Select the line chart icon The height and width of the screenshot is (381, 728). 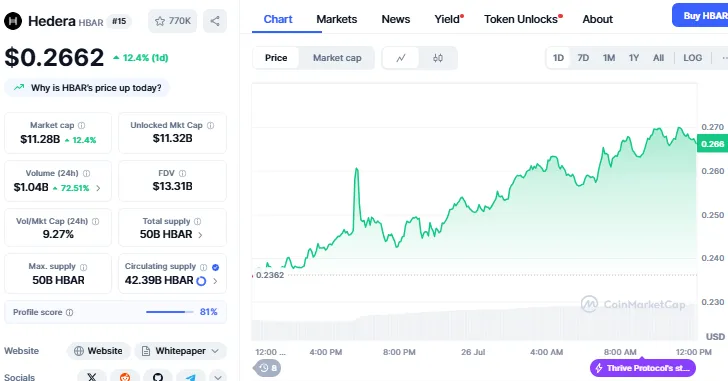pyautogui.click(x=401, y=58)
